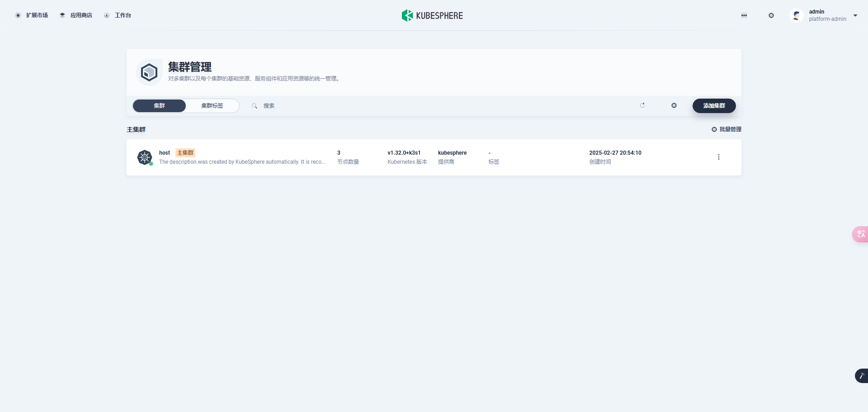Open the grid apps icon in header
Image resolution: width=868 pixels, height=412 pixels.
744,15
